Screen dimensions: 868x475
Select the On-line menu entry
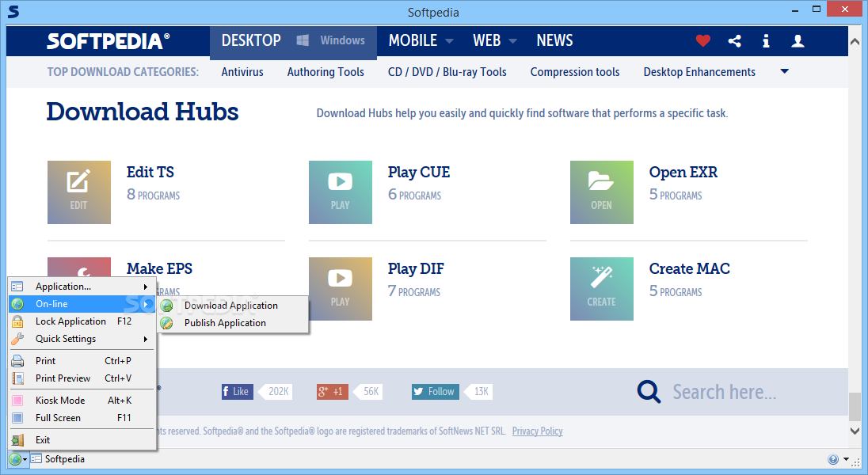82,304
